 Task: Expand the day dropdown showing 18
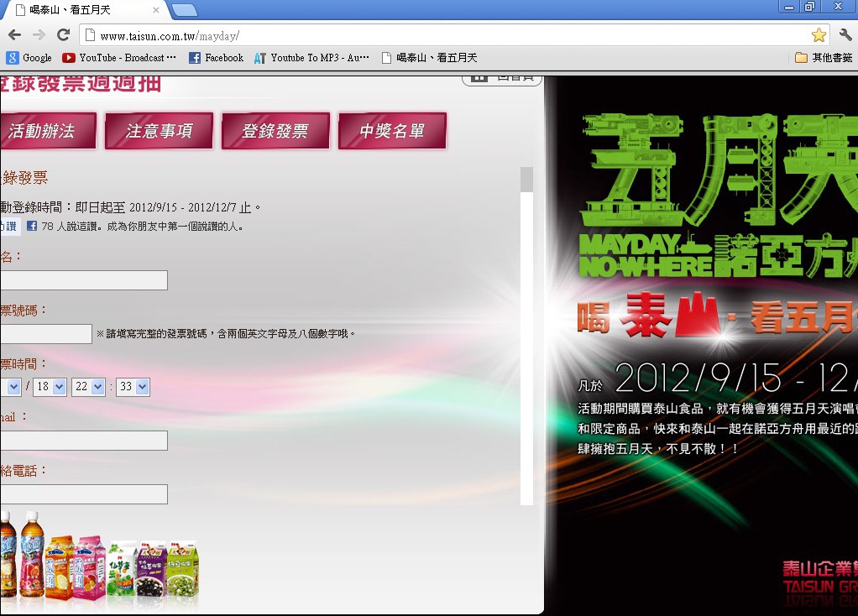[x=50, y=387]
